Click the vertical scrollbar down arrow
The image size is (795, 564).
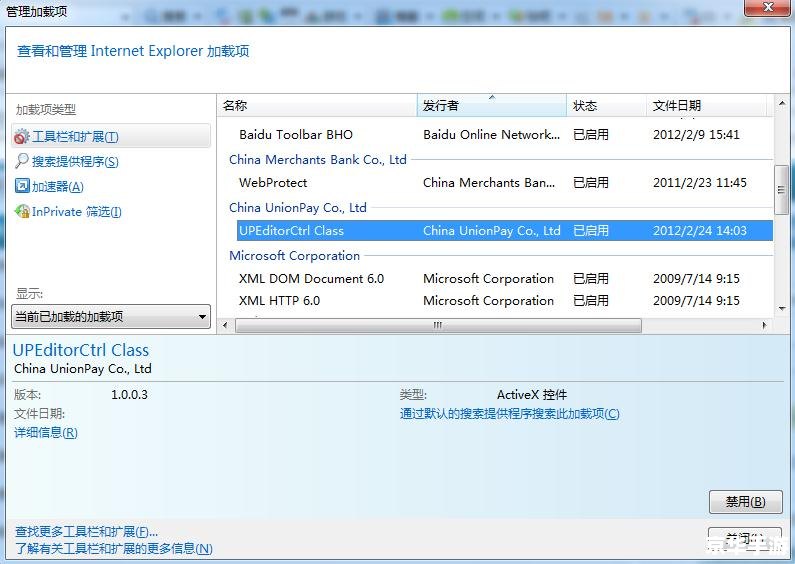click(782, 308)
